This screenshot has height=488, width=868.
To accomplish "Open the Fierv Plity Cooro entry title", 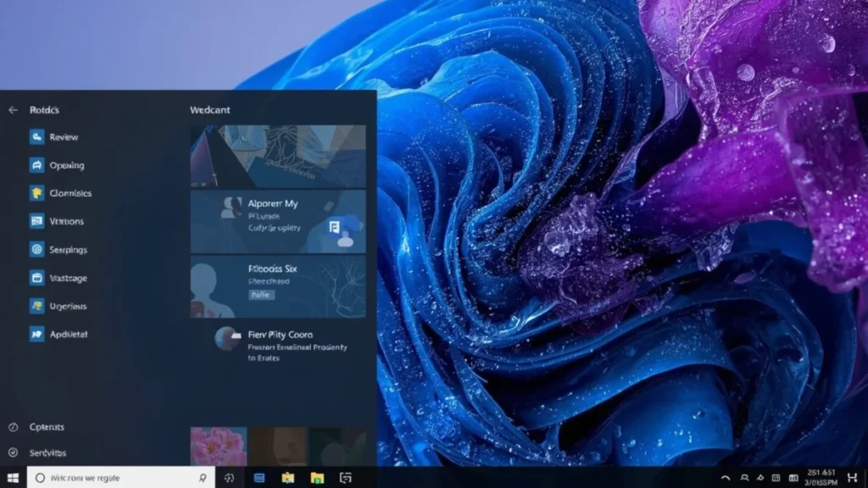I will [x=280, y=335].
